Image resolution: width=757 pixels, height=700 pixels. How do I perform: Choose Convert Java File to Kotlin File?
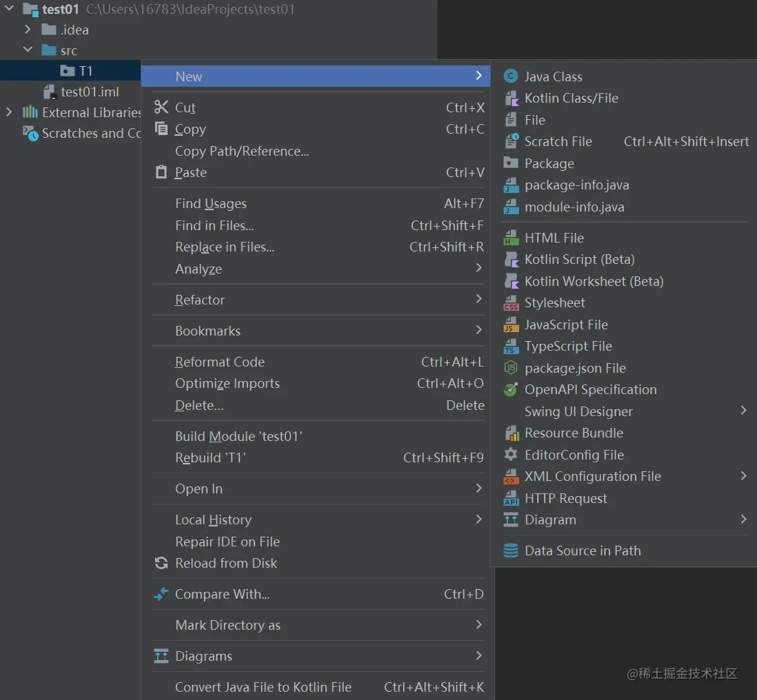coord(316,687)
